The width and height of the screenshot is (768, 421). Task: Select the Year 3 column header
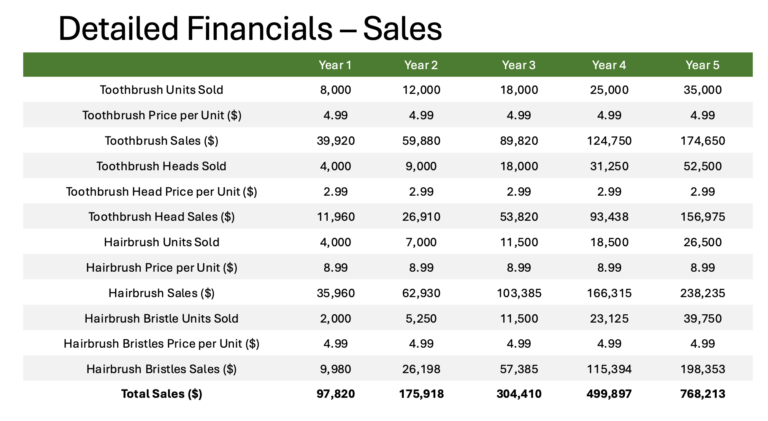click(x=519, y=65)
